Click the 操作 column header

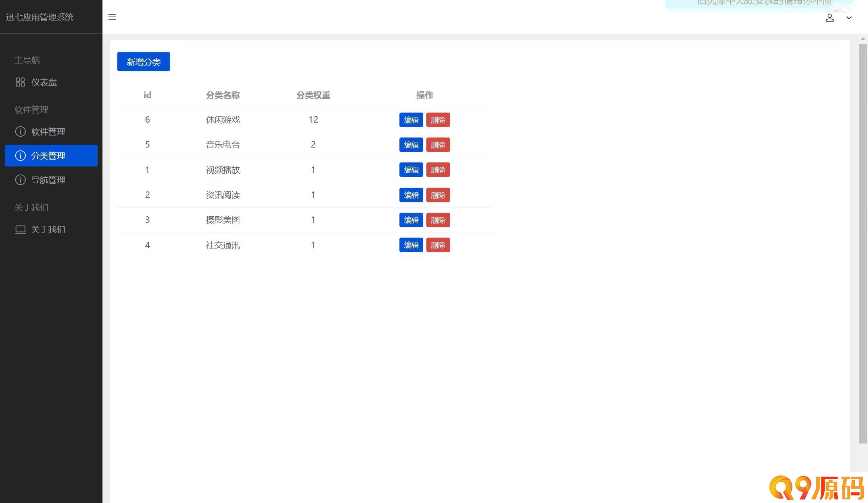(x=424, y=95)
